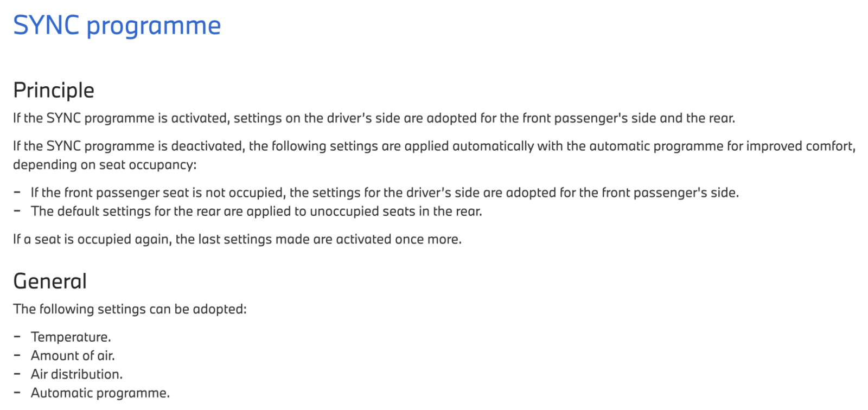Screen dimensions: 868x410
Task: Click the General section heading
Action: (x=50, y=281)
